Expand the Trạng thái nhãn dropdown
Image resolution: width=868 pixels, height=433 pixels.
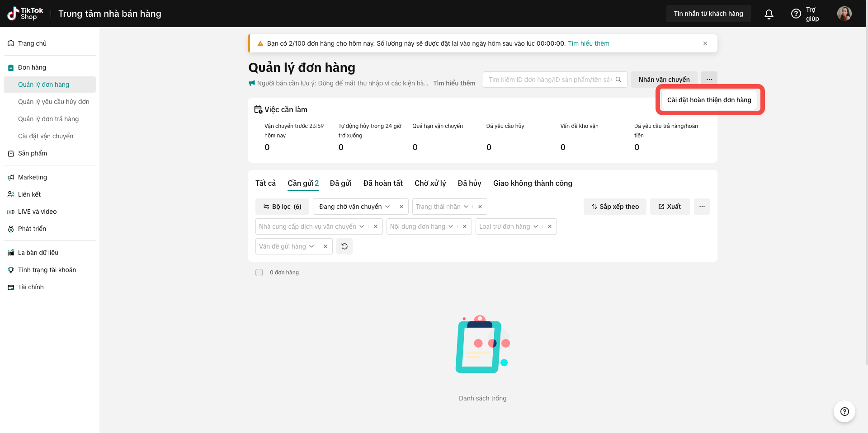pos(466,207)
